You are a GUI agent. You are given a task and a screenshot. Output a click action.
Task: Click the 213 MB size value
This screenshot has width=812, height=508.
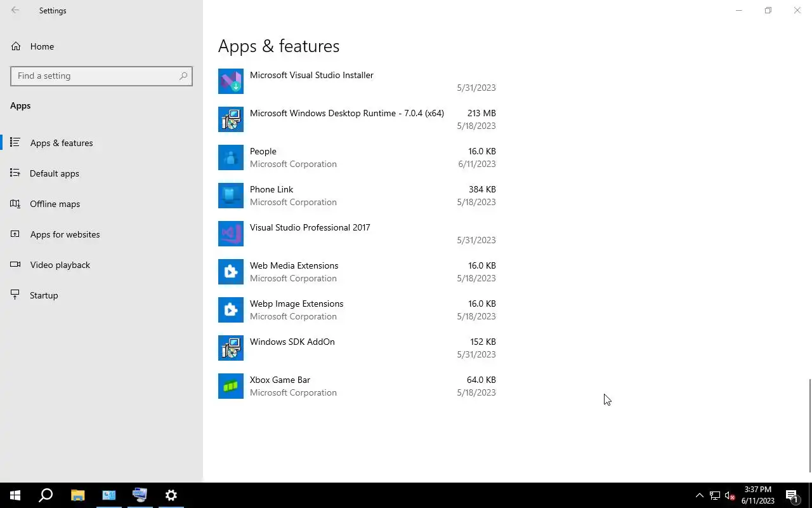tap(481, 113)
